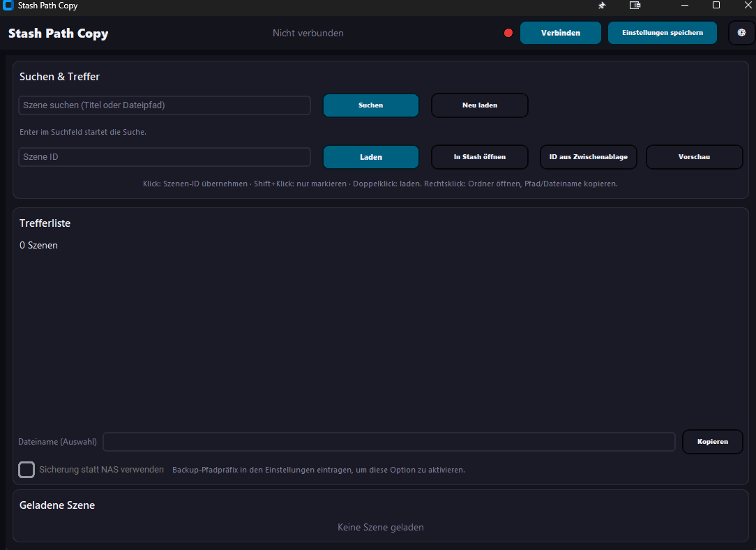
Task: Maximize the Stash Path Copy window
Action: (x=716, y=6)
